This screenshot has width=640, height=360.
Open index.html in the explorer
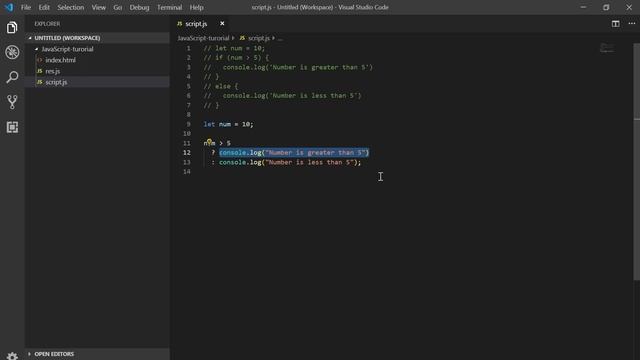tap(97, 60)
